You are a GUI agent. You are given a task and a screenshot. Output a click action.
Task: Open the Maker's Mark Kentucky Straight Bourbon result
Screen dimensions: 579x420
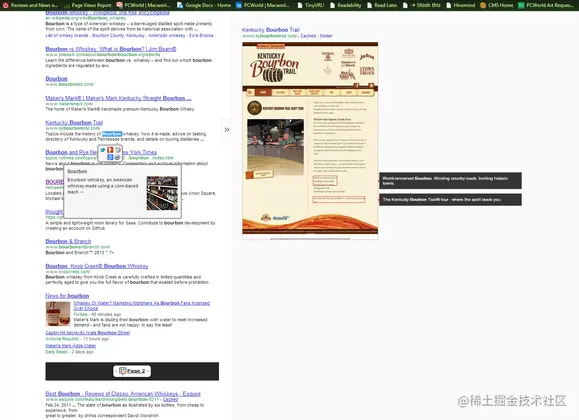coord(118,98)
